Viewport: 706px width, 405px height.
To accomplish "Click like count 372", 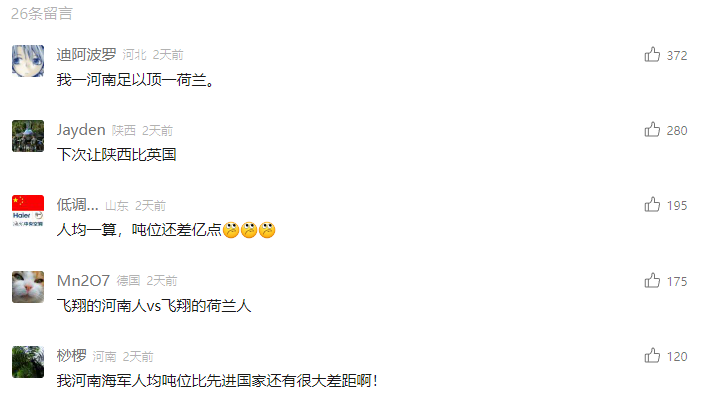I will pos(677,55).
